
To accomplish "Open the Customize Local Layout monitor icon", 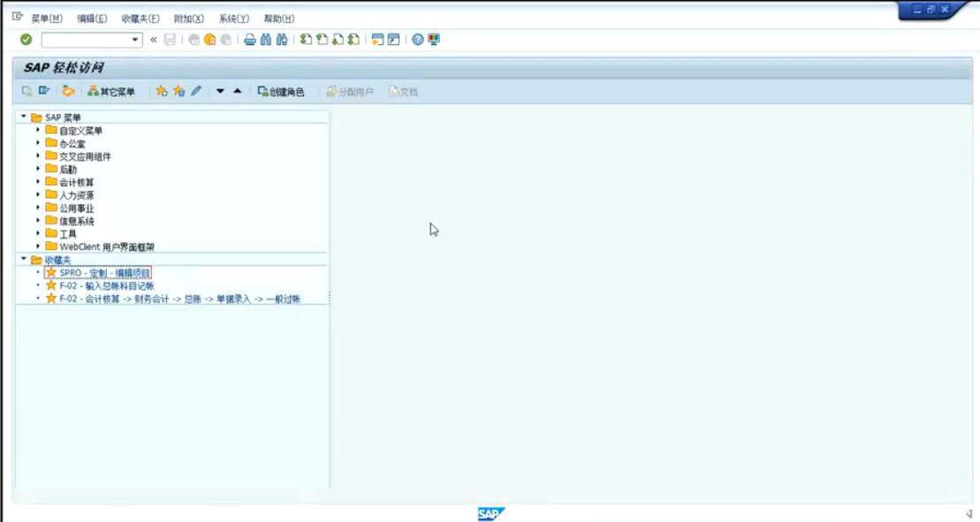I will click(434, 40).
